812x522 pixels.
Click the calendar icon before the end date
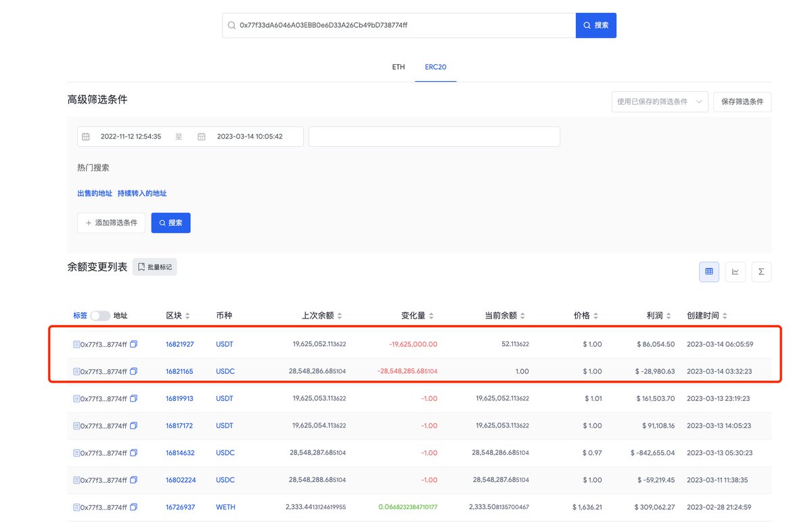point(202,137)
